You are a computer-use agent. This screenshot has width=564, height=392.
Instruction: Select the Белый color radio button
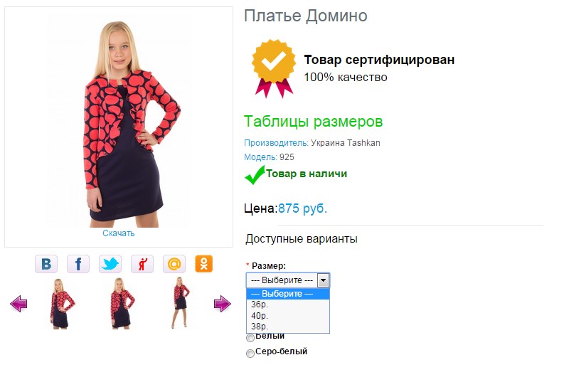[250, 338]
